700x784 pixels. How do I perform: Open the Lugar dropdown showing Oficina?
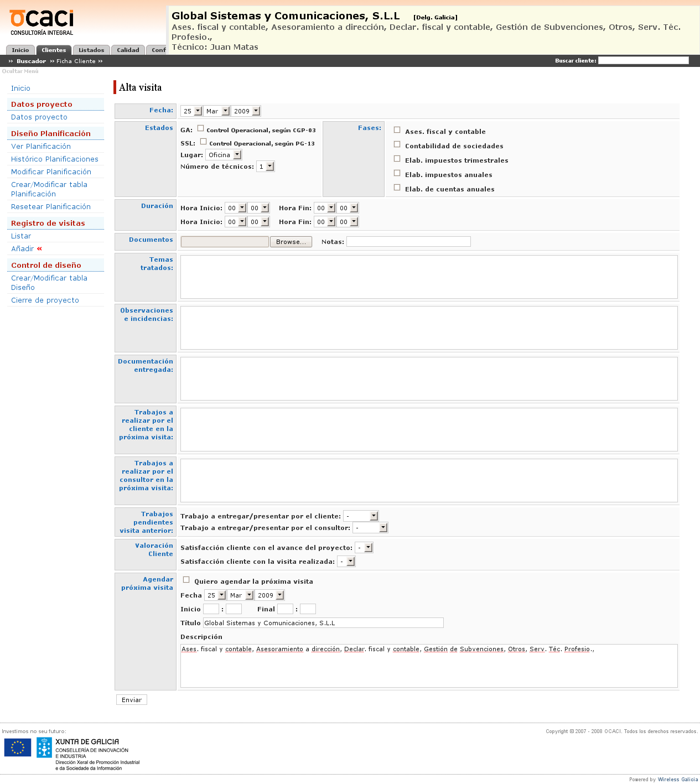tap(224, 155)
